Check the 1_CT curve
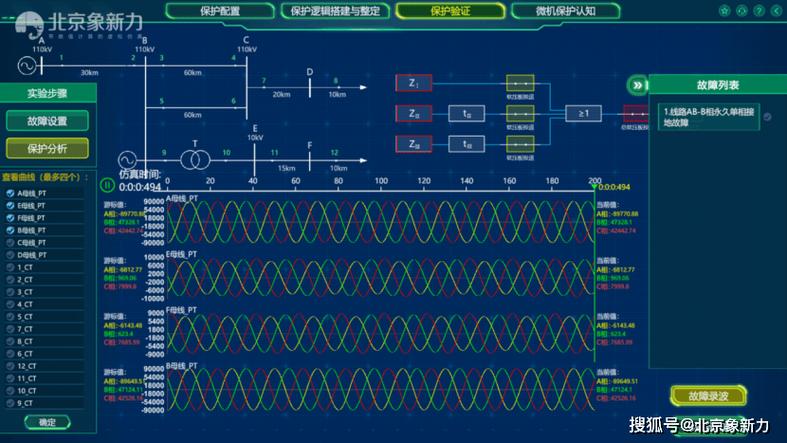The width and height of the screenshot is (787, 443). 10,267
